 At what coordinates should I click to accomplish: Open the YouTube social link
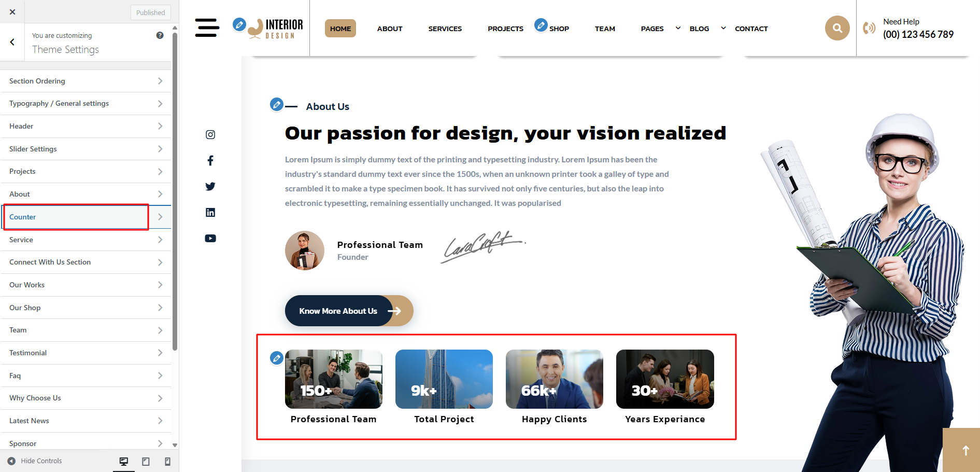(x=210, y=239)
